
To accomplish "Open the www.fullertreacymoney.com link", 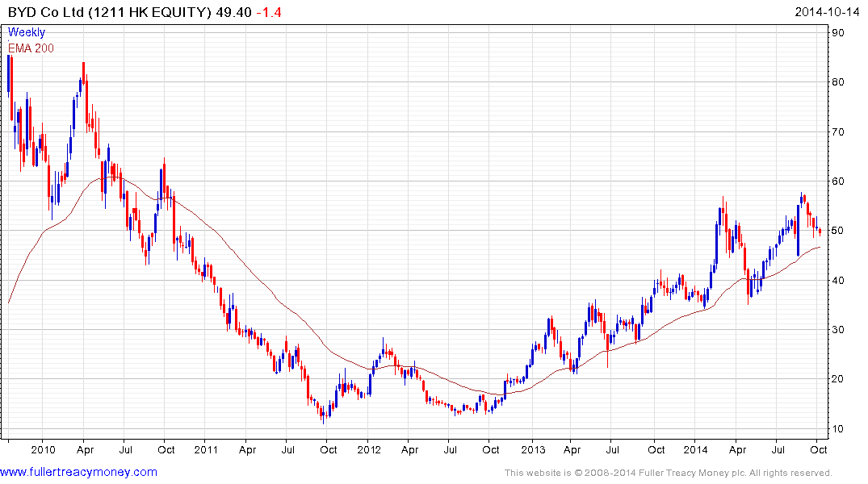I will (78, 472).
